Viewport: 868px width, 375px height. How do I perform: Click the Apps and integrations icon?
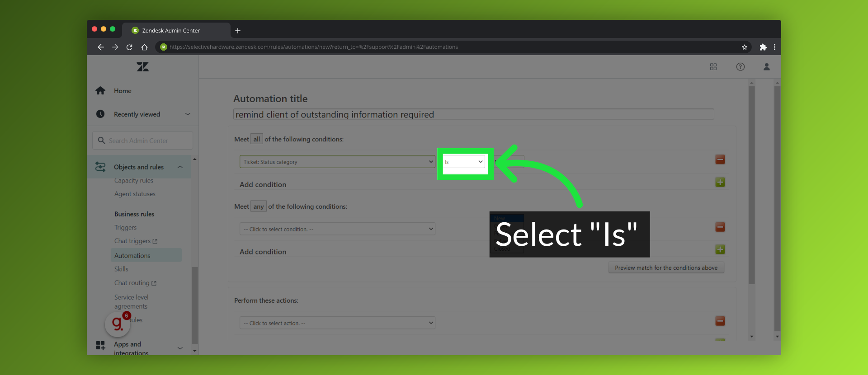point(100,346)
